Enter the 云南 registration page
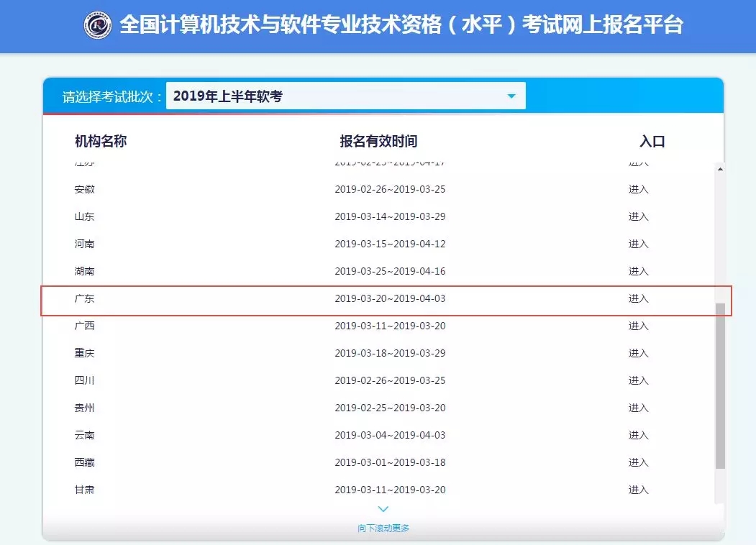 click(638, 435)
